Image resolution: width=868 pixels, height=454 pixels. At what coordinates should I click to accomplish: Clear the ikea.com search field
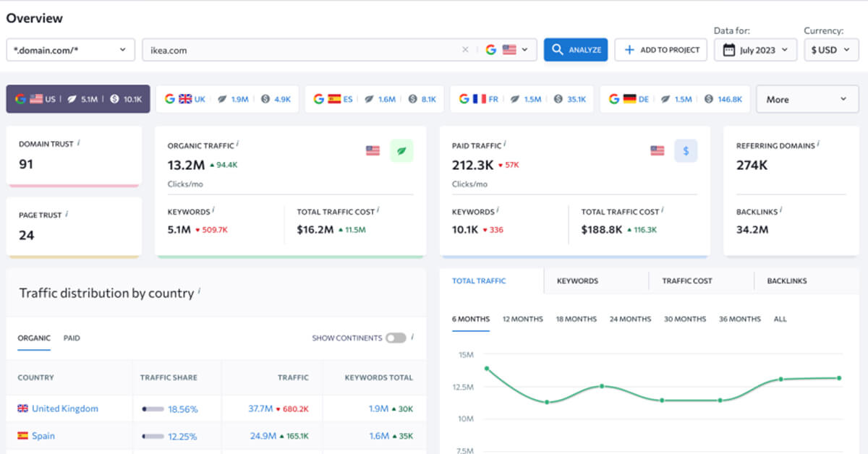pyautogui.click(x=465, y=50)
